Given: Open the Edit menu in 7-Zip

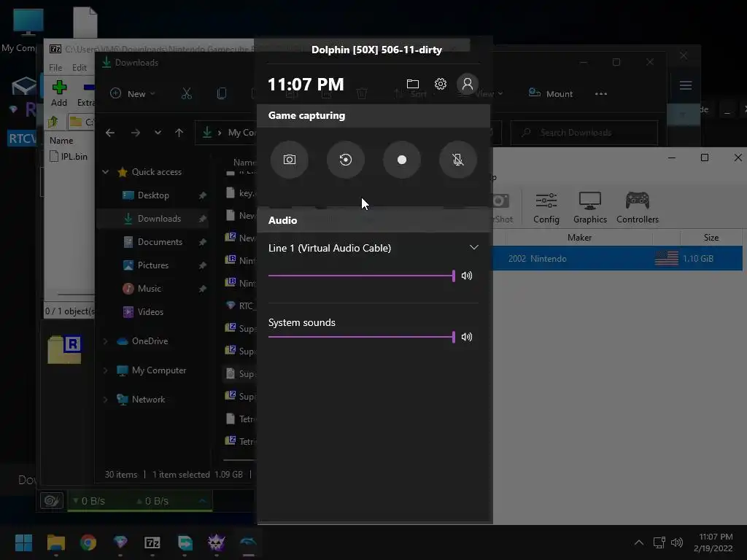Looking at the screenshot, I should 79,68.
